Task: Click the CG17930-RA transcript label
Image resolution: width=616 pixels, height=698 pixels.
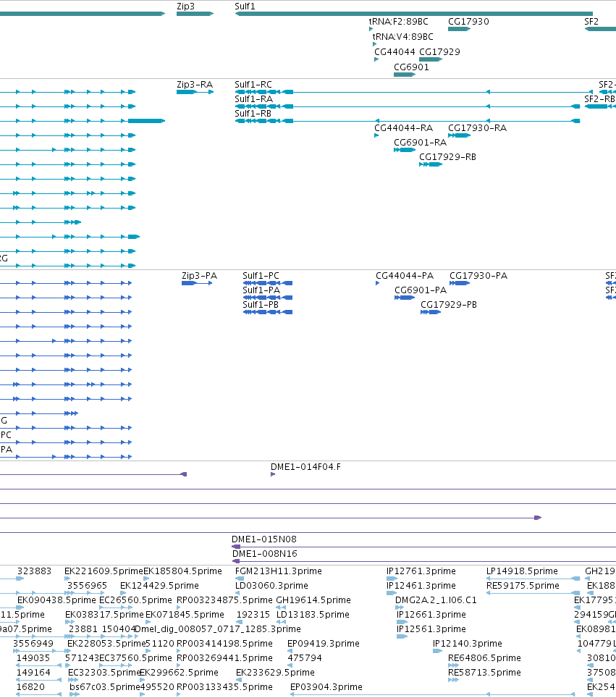Action: [x=477, y=127]
